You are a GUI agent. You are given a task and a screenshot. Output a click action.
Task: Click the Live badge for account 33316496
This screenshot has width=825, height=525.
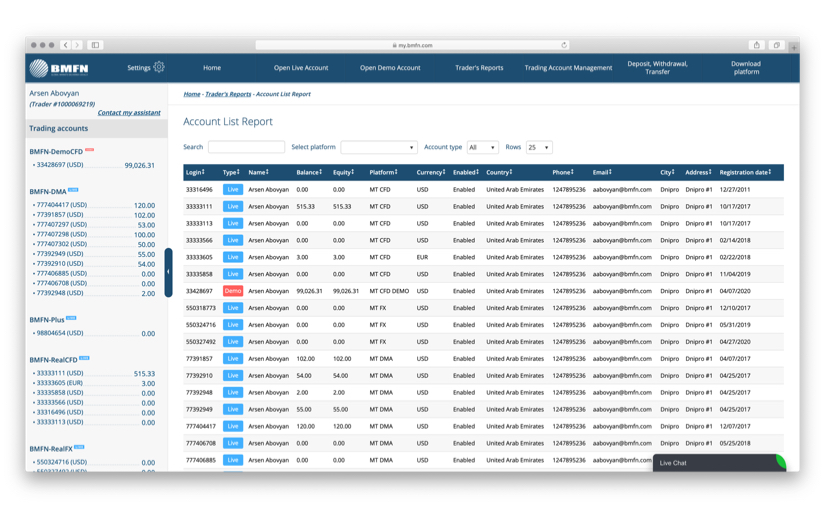[x=233, y=189]
